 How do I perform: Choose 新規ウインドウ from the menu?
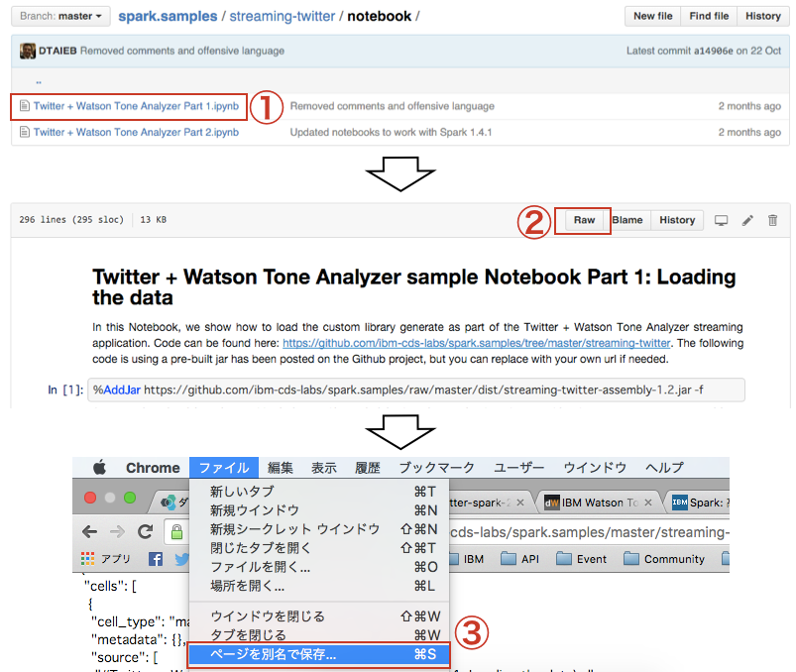click(x=319, y=510)
